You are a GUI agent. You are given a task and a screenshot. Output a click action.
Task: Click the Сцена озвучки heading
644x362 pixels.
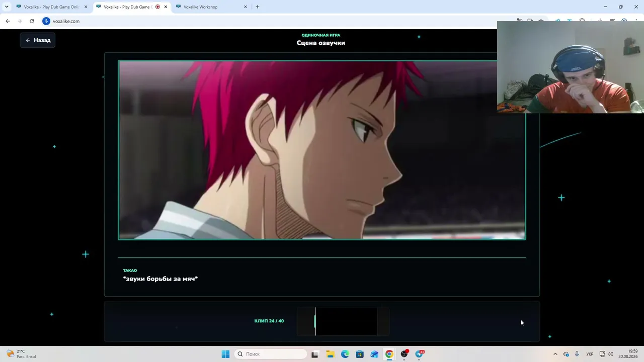click(321, 43)
